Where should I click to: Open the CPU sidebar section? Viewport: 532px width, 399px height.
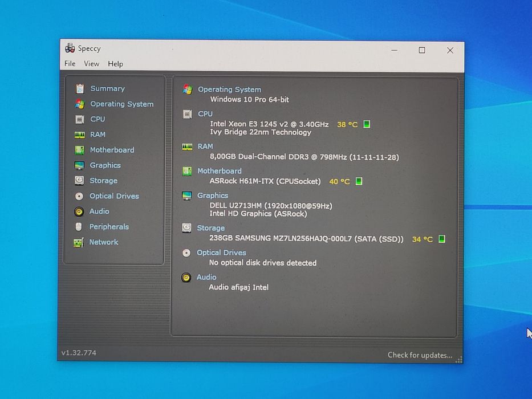tap(98, 119)
